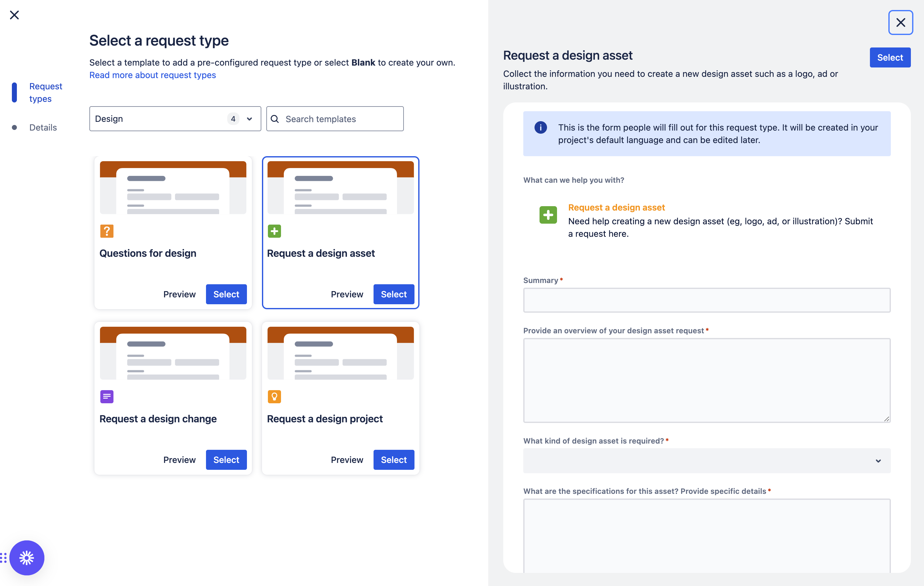Click the info icon in the blue notice banner
This screenshot has height=586, width=924.
point(540,127)
